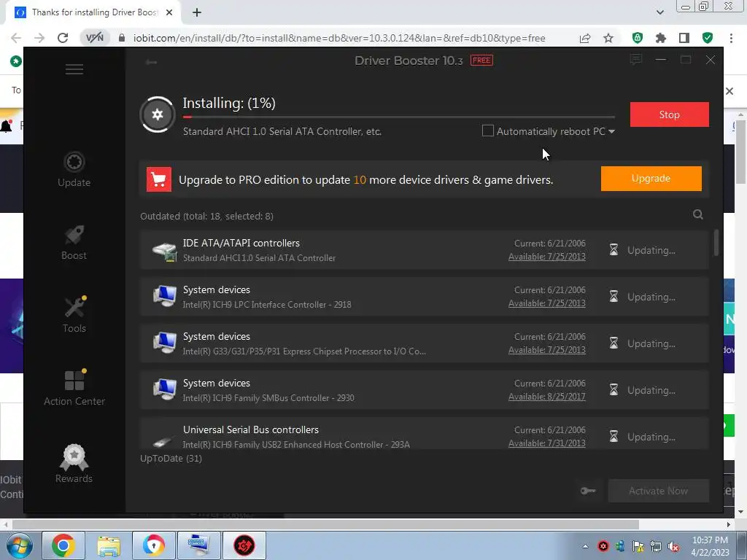
Task: Toggle Chrome's side panel icon
Action: click(x=684, y=38)
